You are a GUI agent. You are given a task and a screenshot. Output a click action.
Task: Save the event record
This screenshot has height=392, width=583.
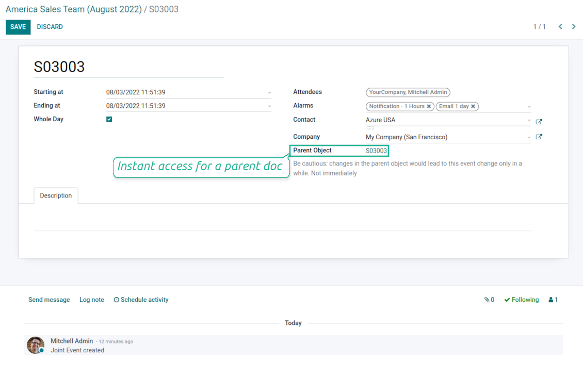[18, 27]
